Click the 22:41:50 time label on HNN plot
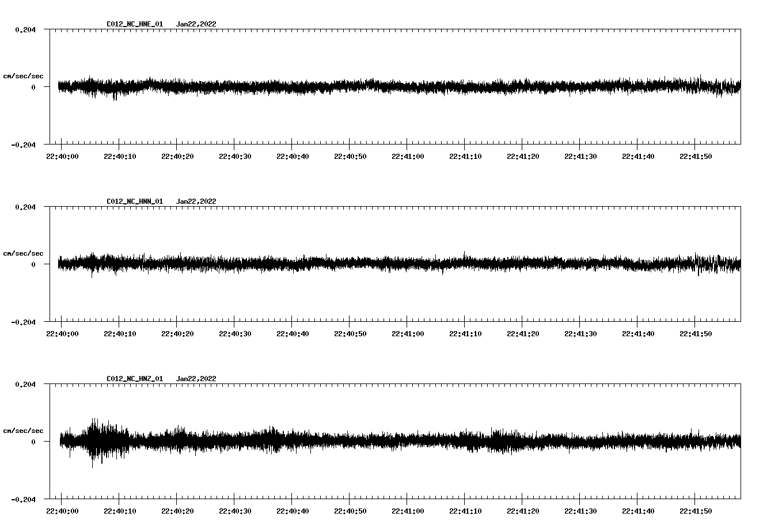The image size is (782, 532). (x=696, y=334)
